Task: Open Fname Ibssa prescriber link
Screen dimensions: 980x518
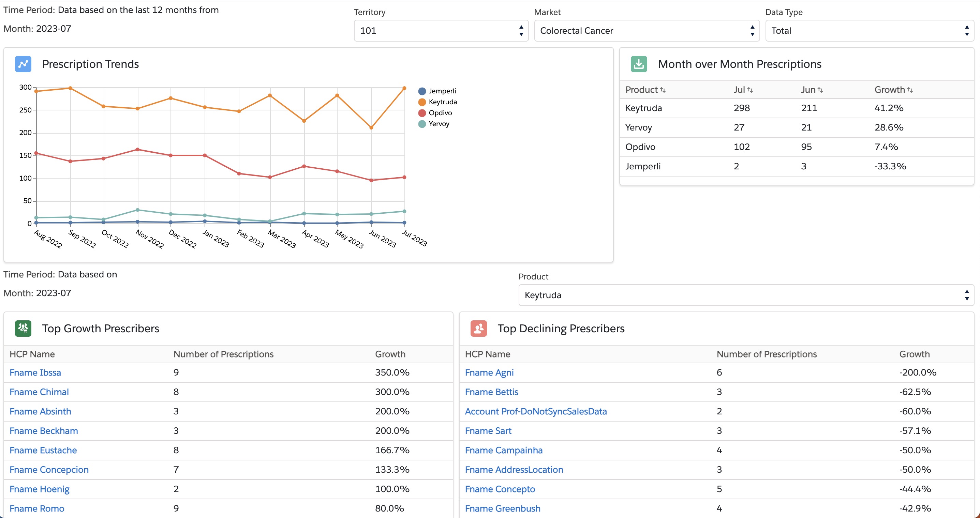Action: coord(35,372)
